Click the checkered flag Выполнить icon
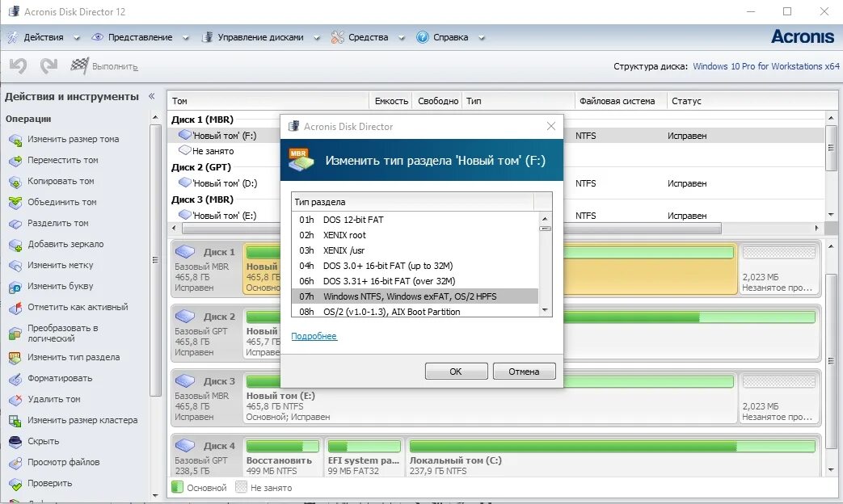843x504 pixels. (x=79, y=65)
